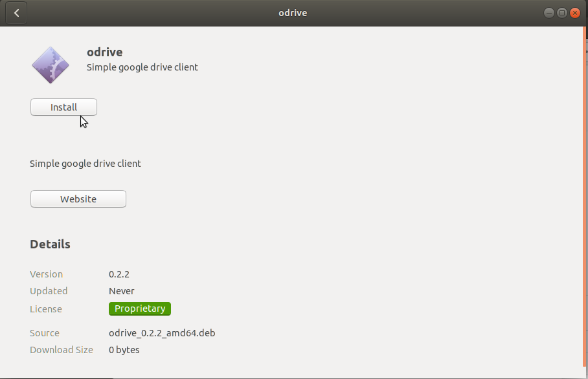Image resolution: width=588 pixels, height=379 pixels.
Task: Close the odrive software window
Action: pos(575,13)
